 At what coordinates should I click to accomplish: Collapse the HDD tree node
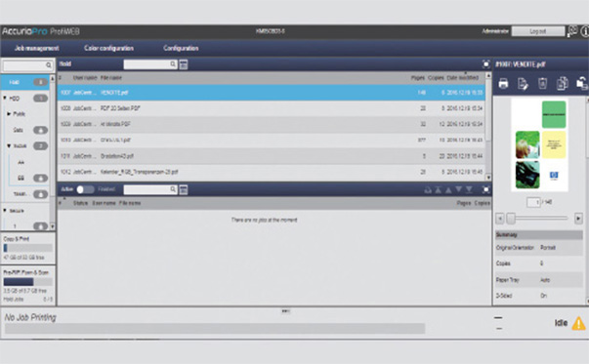[5, 98]
